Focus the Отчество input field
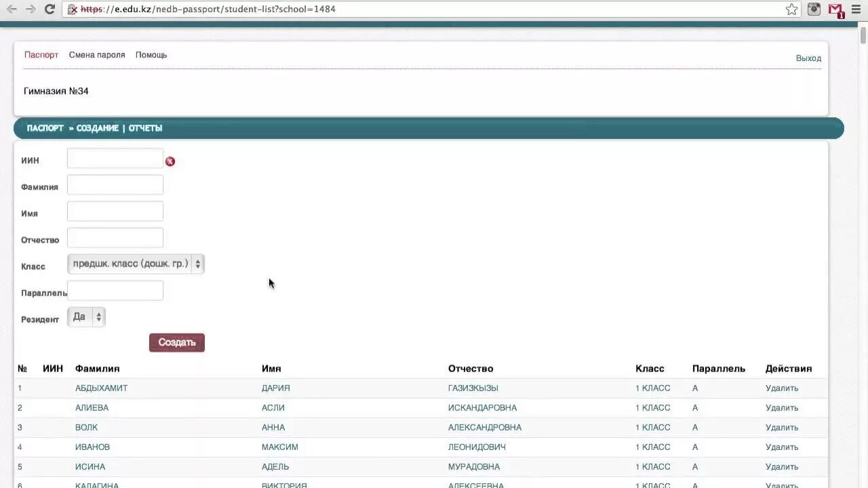This screenshot has height=488, width=868. point(115,238)
